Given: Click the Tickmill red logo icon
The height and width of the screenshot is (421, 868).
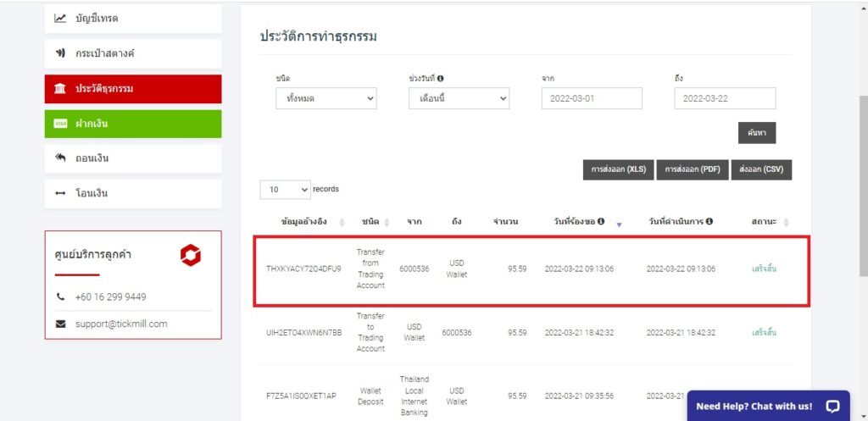Looking at the screenshot, I should [x=191, y=255].
